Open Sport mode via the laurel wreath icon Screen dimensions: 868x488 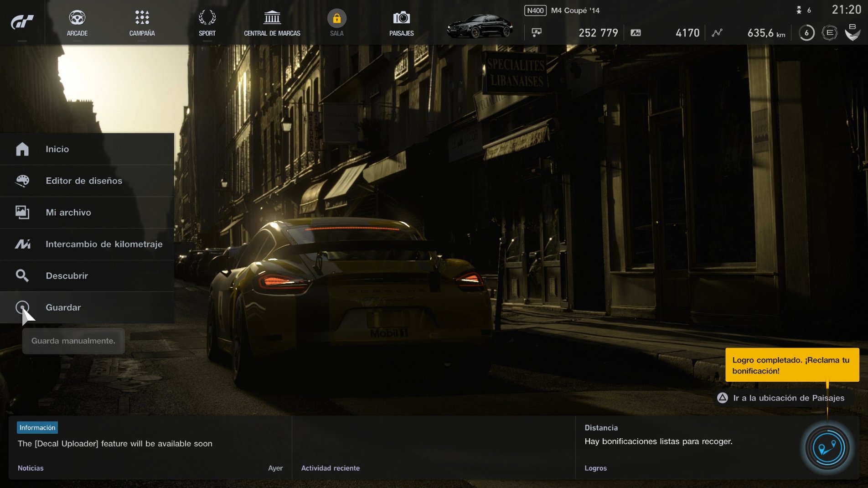pyautogui.click(x=208, y=18)
